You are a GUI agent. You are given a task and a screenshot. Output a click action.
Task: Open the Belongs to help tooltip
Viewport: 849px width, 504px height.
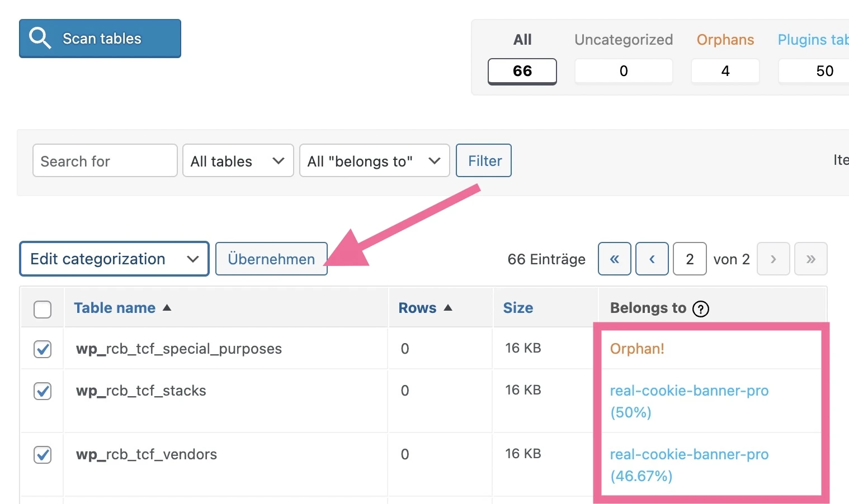point(701,308)
